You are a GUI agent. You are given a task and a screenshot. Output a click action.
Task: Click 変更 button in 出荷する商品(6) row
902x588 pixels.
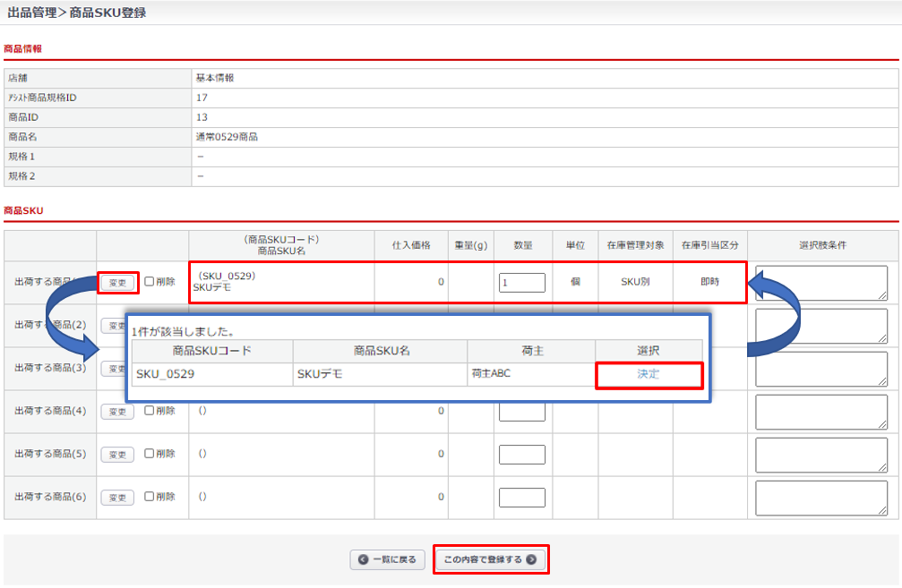[117, 498]
